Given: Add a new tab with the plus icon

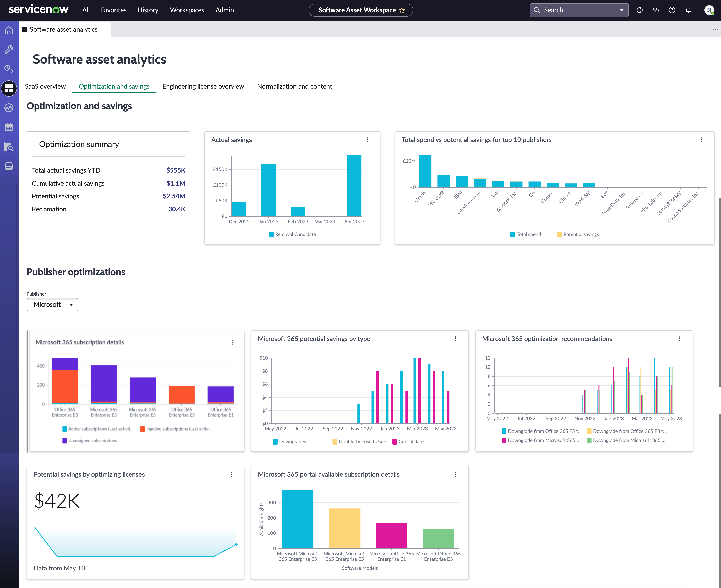Looking at the screenshot, I should (119, 29).
